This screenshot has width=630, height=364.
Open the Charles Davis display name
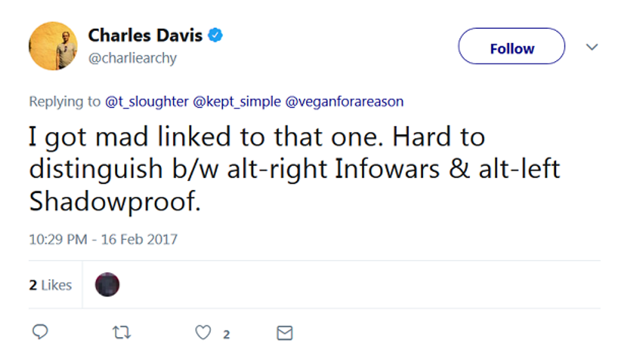[146, 35]
